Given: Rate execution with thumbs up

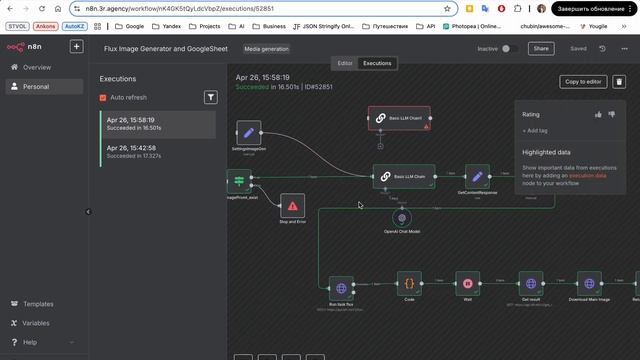Looking at the screenshot, I should pyautogui.click(x=598, y=115).
